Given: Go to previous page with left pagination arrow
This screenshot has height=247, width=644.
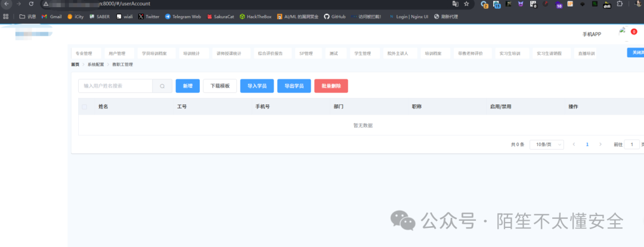Looking at the screenshot, I should point(574,144).
